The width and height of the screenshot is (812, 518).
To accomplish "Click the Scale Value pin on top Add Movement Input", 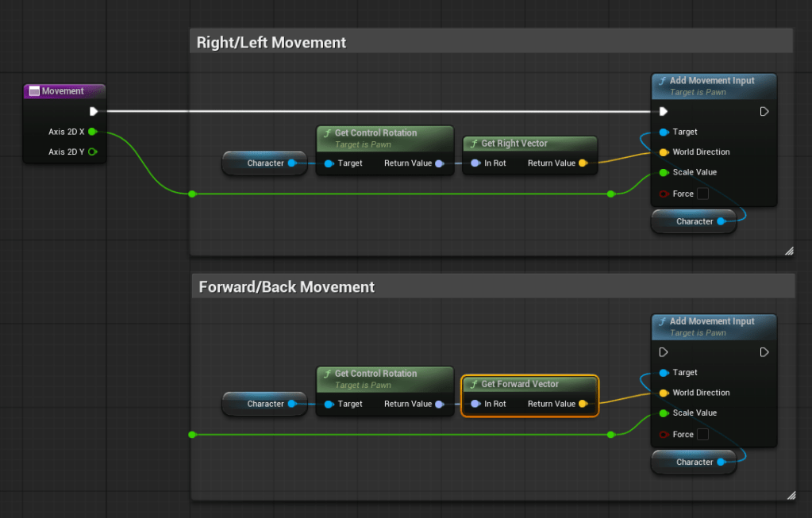I will coord(664,172).
